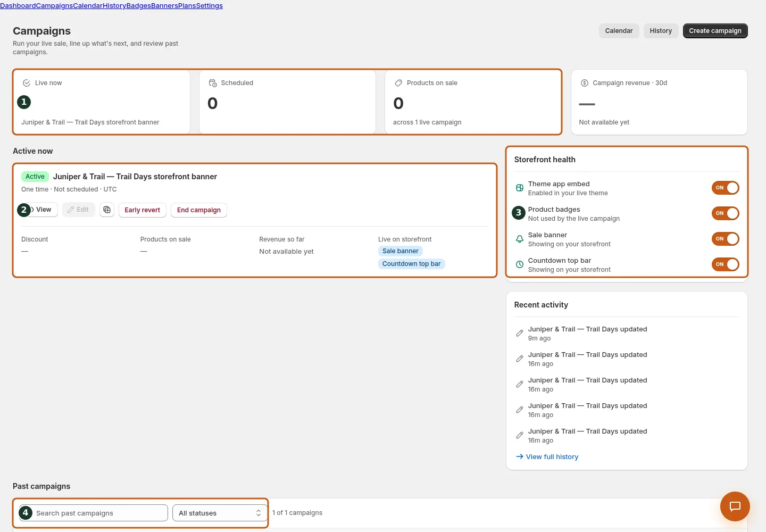Click the Products on sale tag icon
The width and height of the screenshot is (766, 532).
pyautogui.click(x=398, y=83)
